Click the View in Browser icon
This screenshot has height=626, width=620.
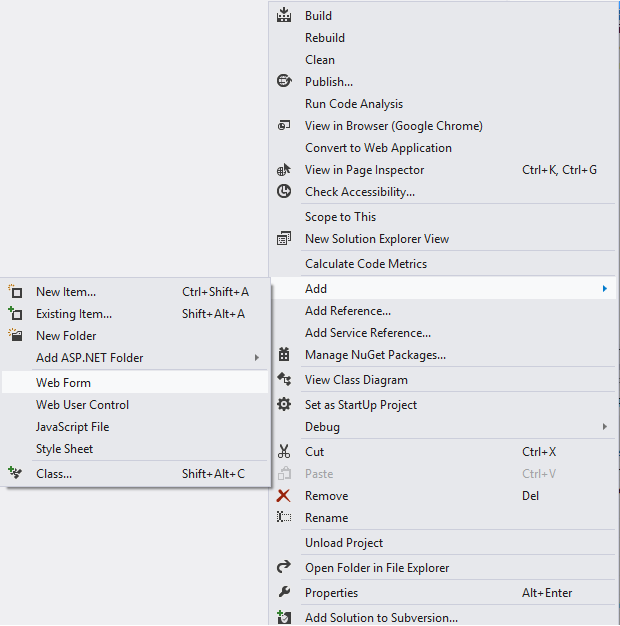[x=284, y=126]
